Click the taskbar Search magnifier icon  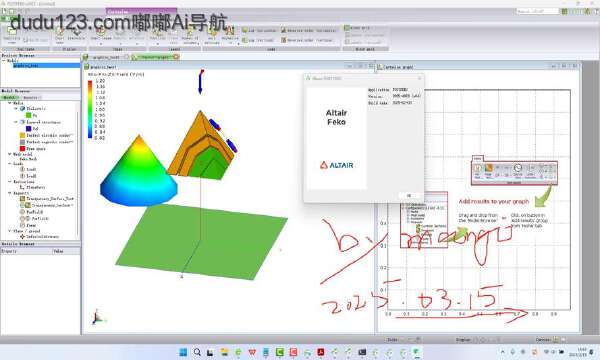197,352
